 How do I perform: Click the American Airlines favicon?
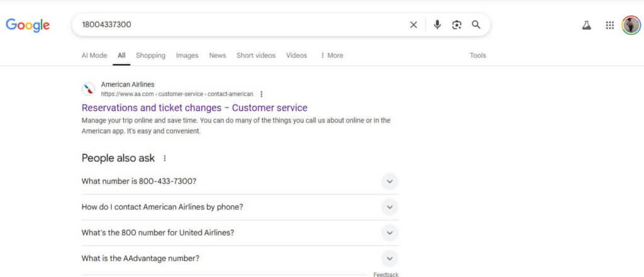click(x=88, y=89)
